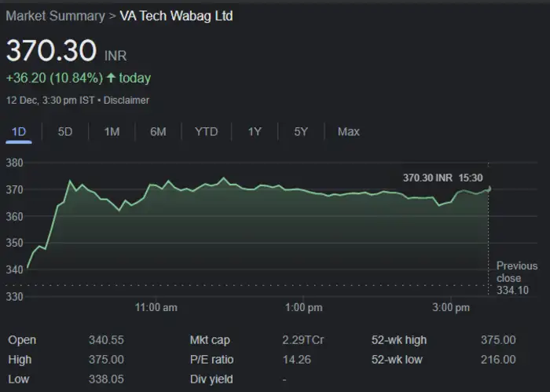View the 1Y chart range
Screen dimensions: 550x392
pos(255,132)
